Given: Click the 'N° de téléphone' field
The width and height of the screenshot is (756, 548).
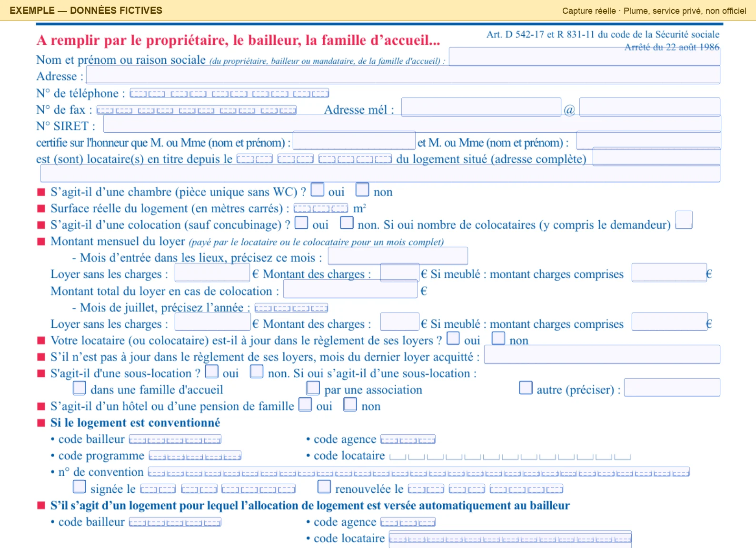Looking at the screenshot, I should pyautogui.click(x=229, y=93).
